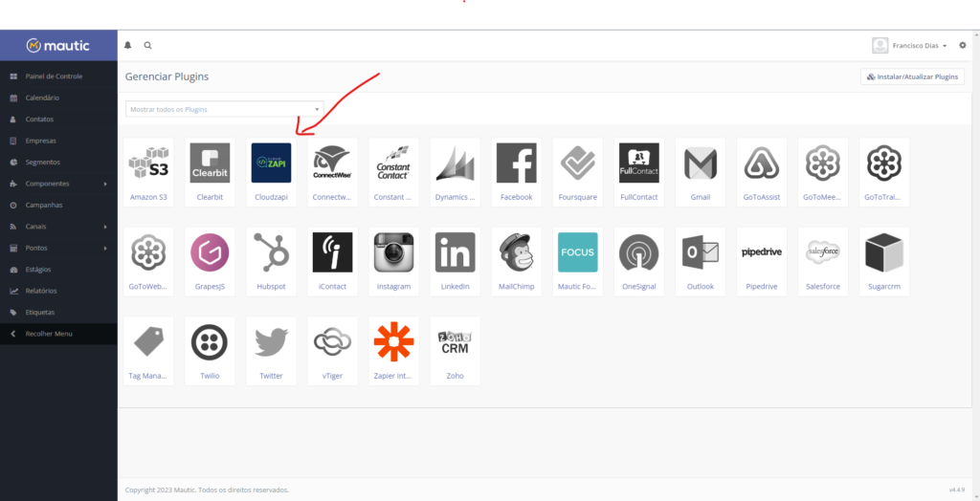The image size is (980, 501).
Task: Open the GoToTraining plugin
Action: coord(883,172)
